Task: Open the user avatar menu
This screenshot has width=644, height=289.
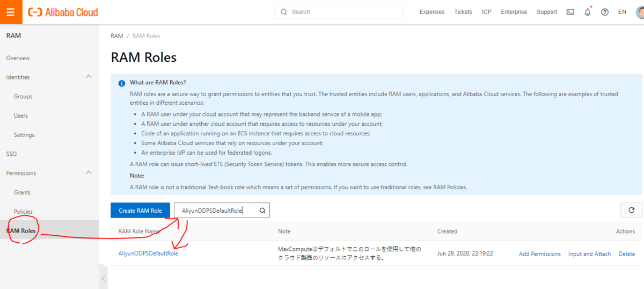Action: [x=639, y=12]
